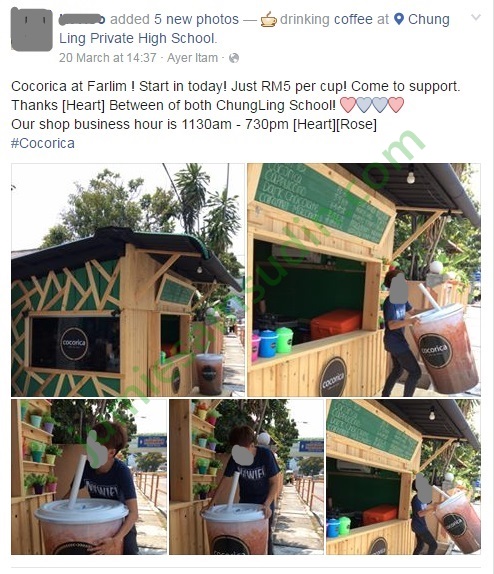
Task: Open the #Cocorica hashtag
Action: pyautogui.click(x=43, y=143)
